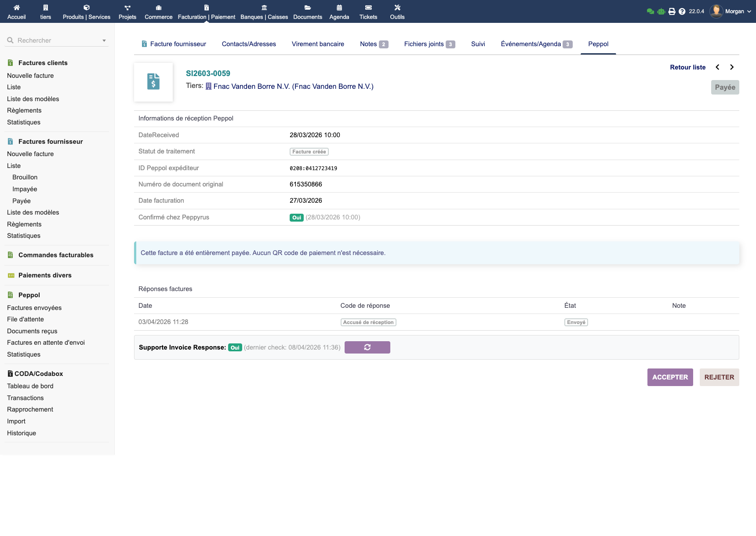Click the REJETER button
The image size is (756, 536).
pyautogui.click(x=720, y=377)
